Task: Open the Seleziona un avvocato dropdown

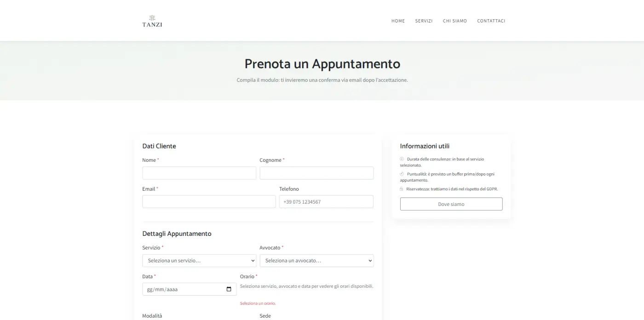Action: (316, 260)
